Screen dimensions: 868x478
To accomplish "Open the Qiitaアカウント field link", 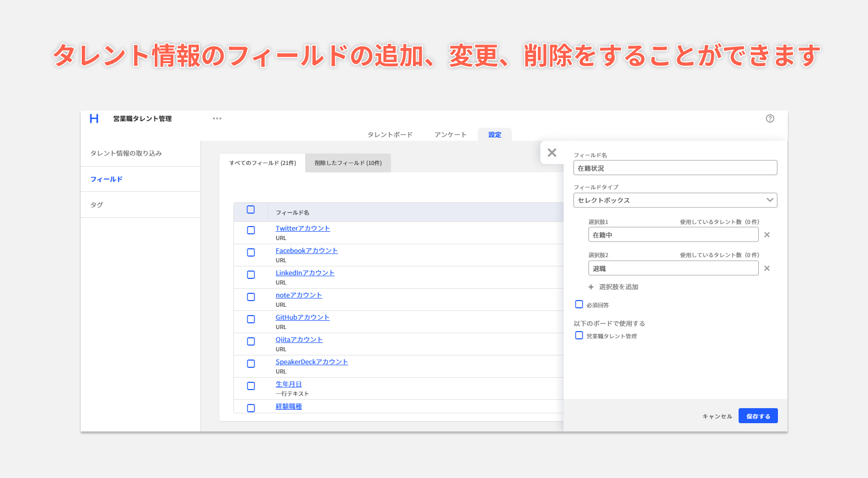I will point(299,339).
